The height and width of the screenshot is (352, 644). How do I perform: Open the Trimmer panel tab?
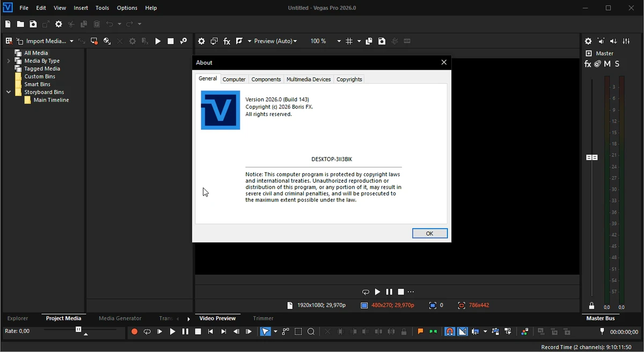264,319
